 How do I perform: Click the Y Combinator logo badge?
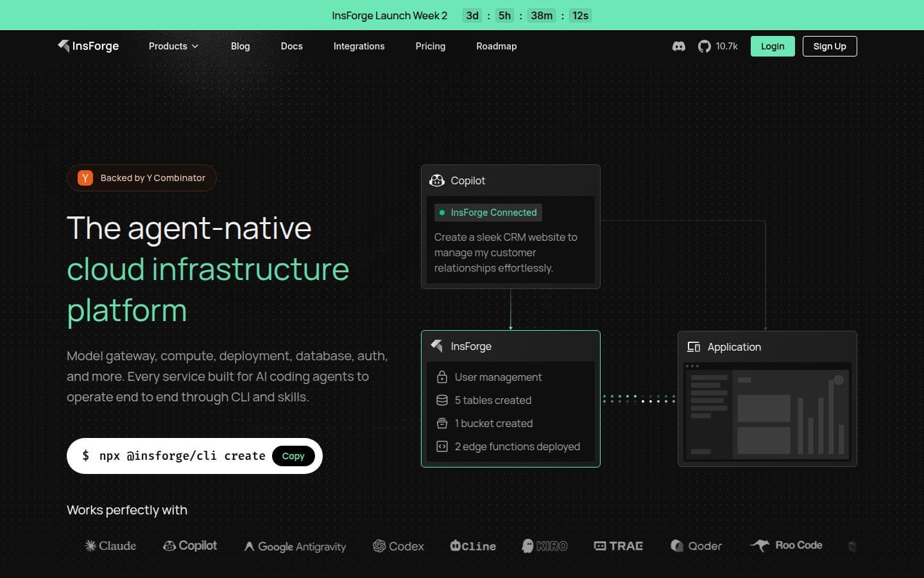click(85, 178)
